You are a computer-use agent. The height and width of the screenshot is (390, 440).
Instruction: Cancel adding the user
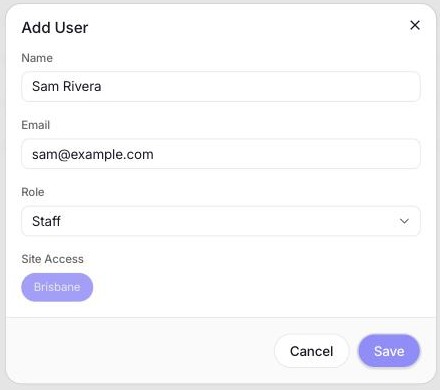(311, 351)
